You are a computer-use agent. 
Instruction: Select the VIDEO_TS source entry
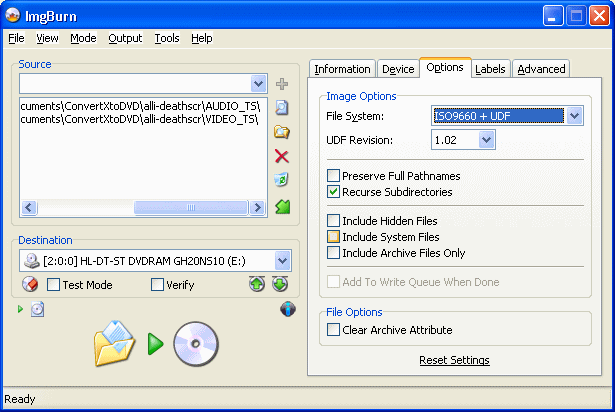[140, 119]
